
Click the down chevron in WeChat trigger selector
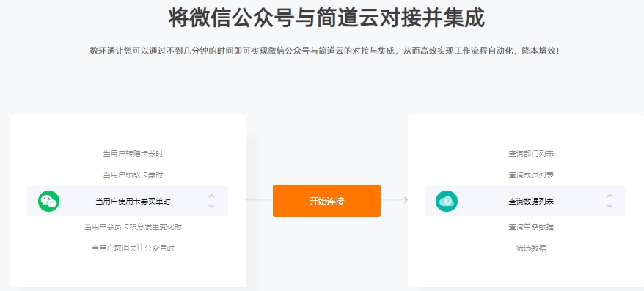[211, 206]
